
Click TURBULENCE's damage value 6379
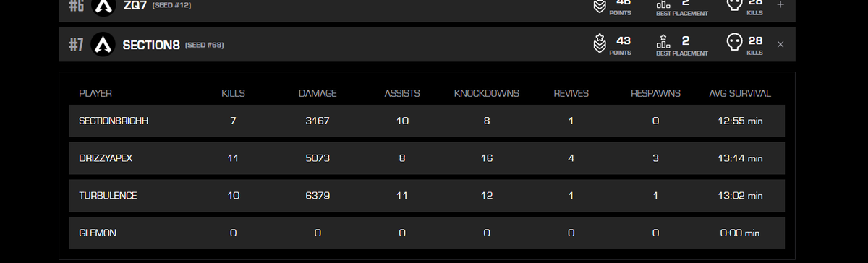tap(318, 196)
